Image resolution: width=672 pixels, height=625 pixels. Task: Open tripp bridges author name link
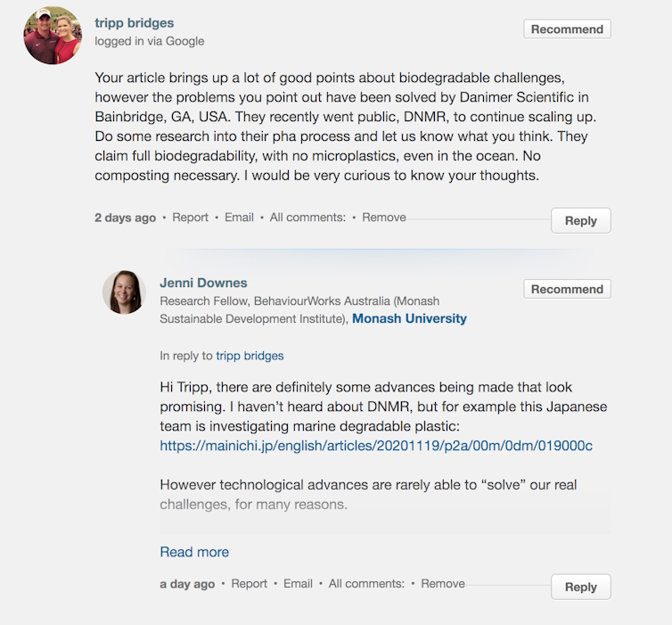[135, 23]
